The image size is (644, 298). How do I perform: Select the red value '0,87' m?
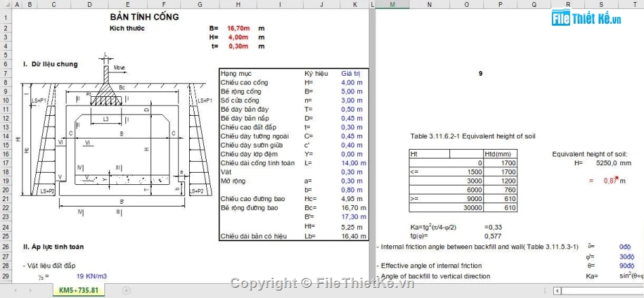tap(611, 181)
